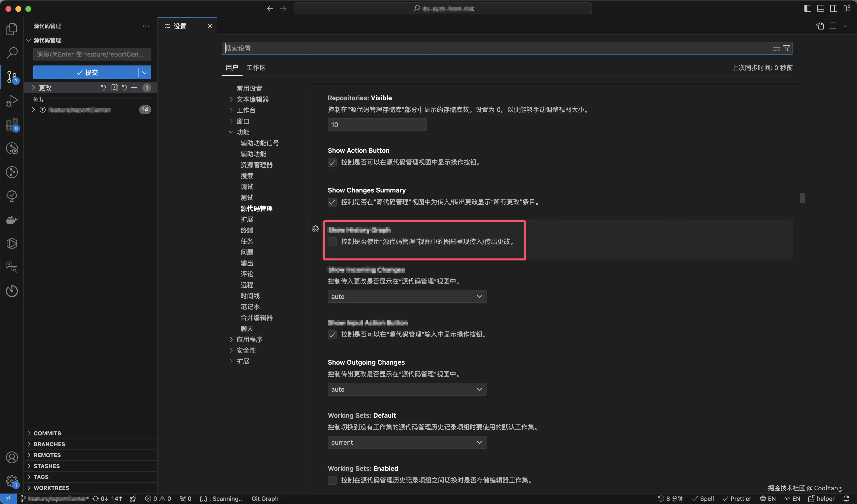857x504 pixels.
Task: Open the Docker view in the activity bar
Action: coord(12,220)
